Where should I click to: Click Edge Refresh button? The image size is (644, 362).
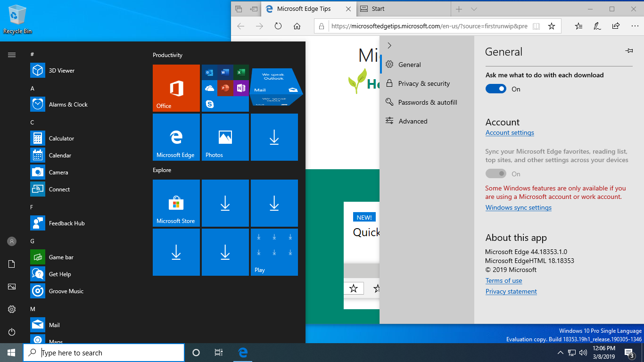tap(278, 26)
